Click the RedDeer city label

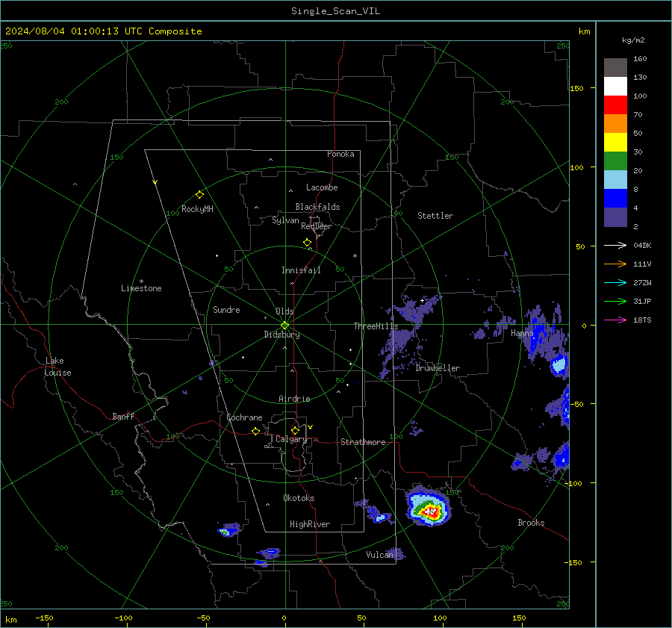click(x=317, y=226)
